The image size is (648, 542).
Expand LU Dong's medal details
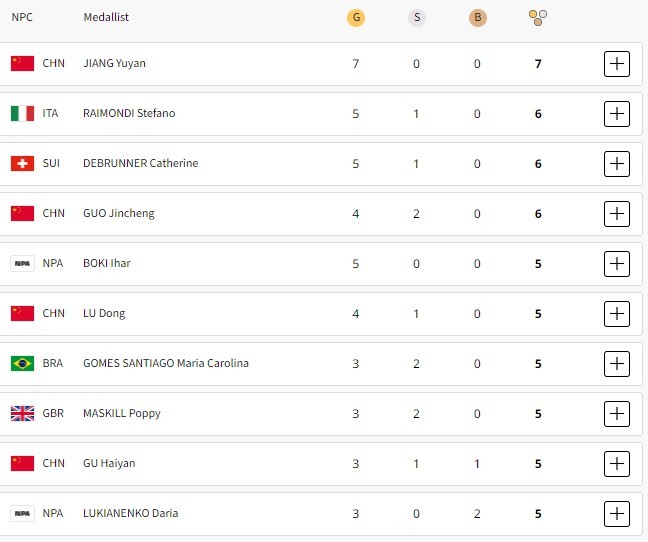point(617,314)
